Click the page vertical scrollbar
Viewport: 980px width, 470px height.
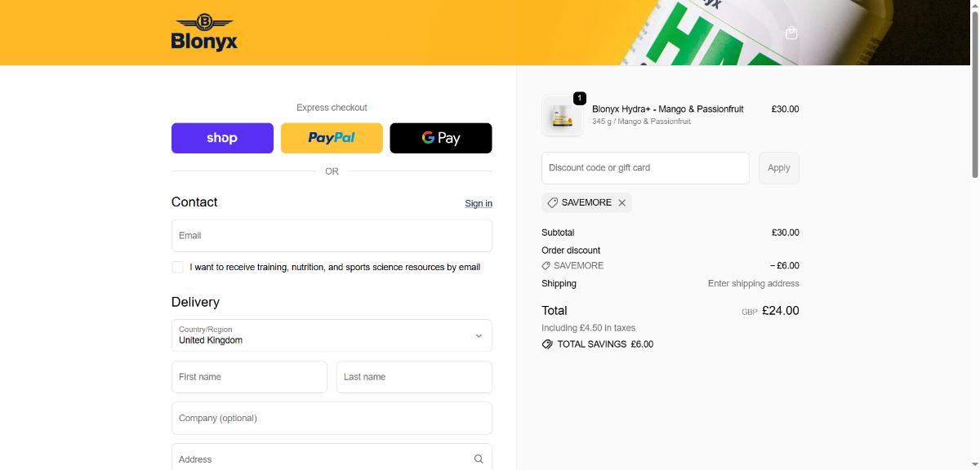tap(974, 90)
